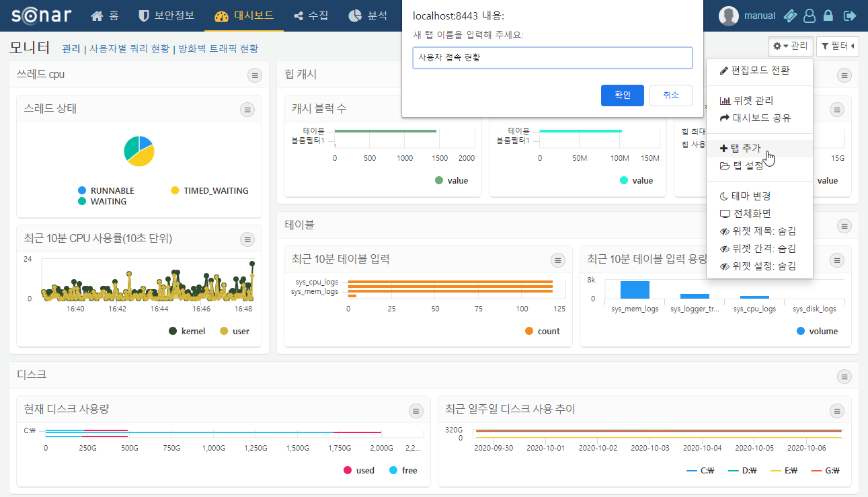
Task: Toggle 위젯 간격: 숨김 option
Action: 760,248
